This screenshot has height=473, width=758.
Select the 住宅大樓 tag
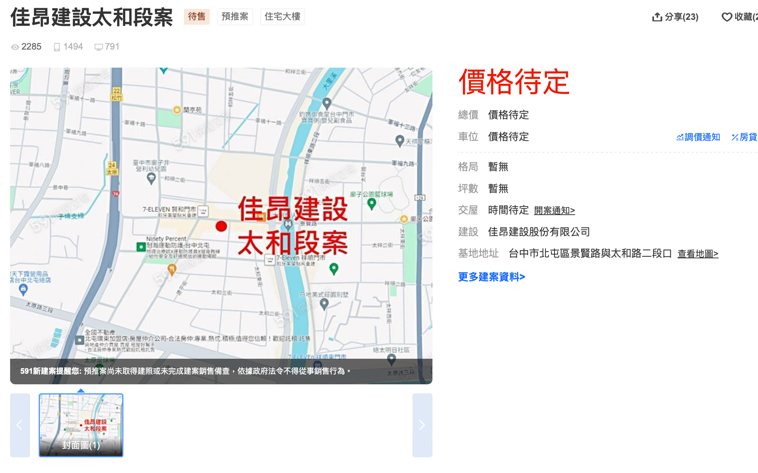pos(282,16)
